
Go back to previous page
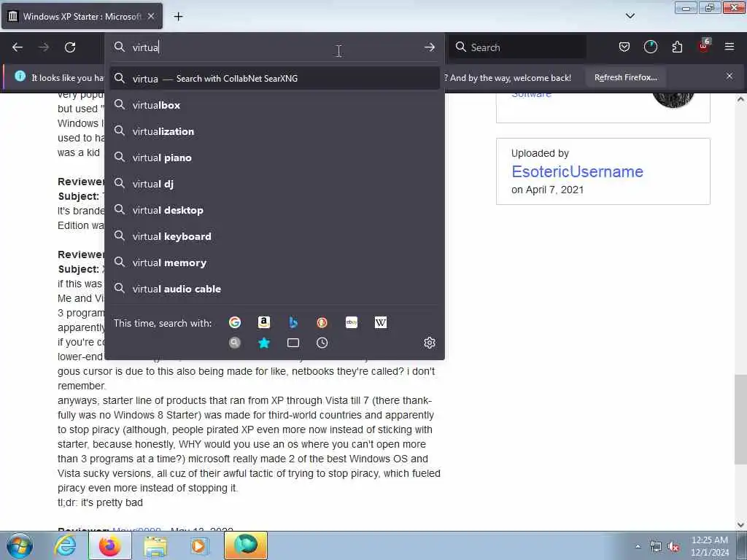coord(18,47)
